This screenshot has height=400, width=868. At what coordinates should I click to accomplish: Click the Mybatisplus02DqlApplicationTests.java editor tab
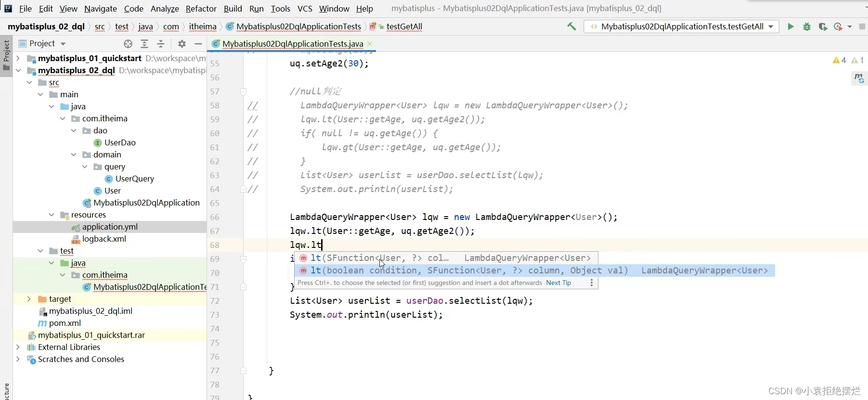292,44
